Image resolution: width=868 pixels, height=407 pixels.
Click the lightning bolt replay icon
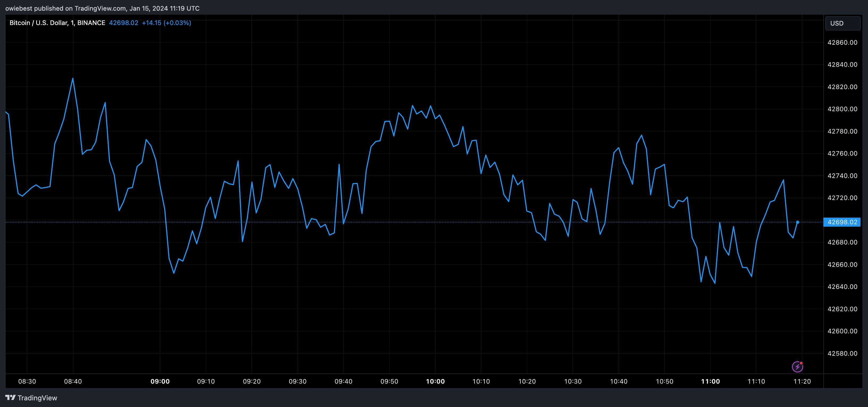click(x=797, y=367)
